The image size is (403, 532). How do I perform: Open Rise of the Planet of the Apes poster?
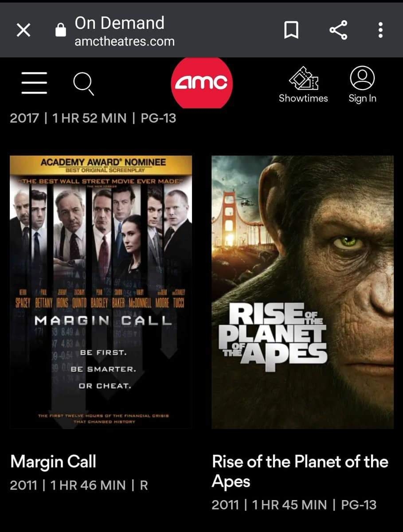(x=302, y=292)
